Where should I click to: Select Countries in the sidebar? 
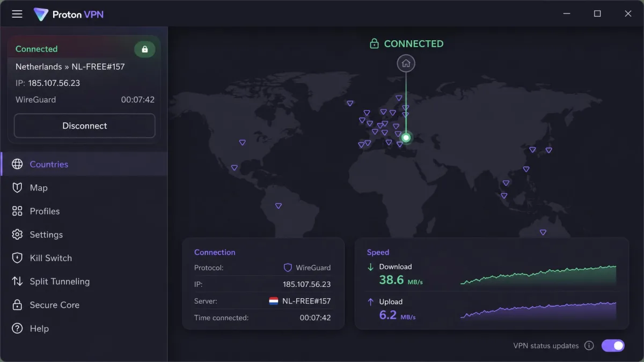pyautogui.click(x=84, y=164)
